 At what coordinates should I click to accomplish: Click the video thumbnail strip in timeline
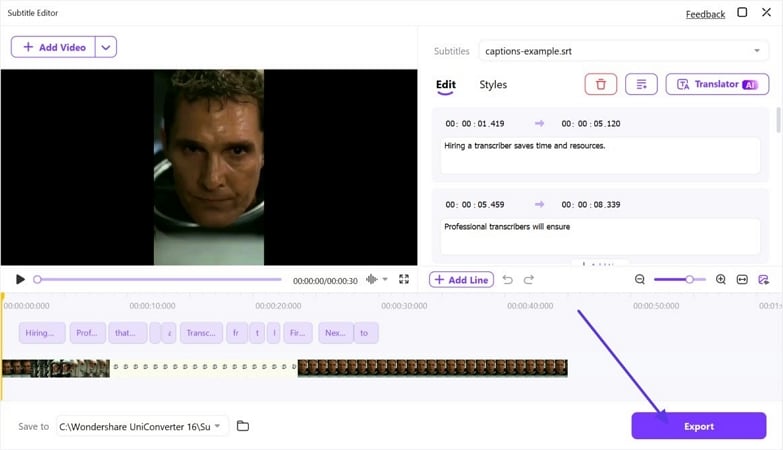click(x=285, y=368)
